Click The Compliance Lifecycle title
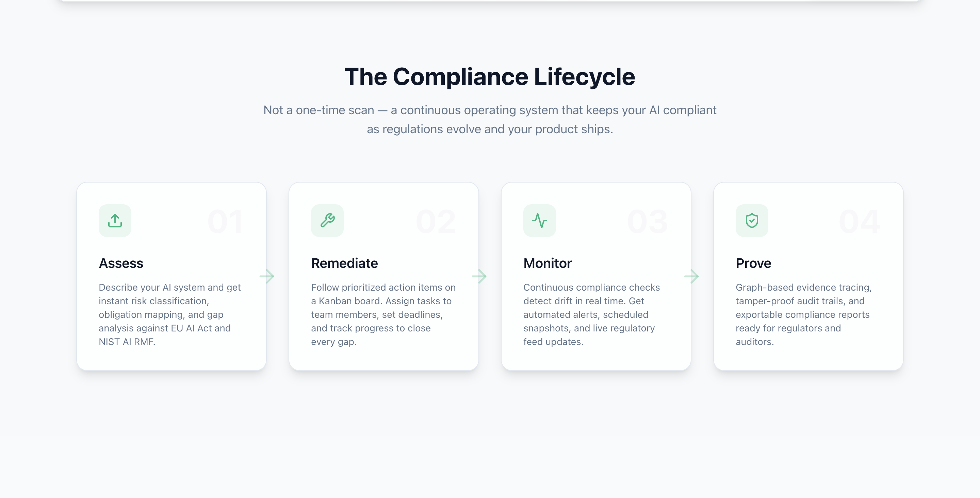The width and height of the screenshot is (980, 498). click(490, 77)
